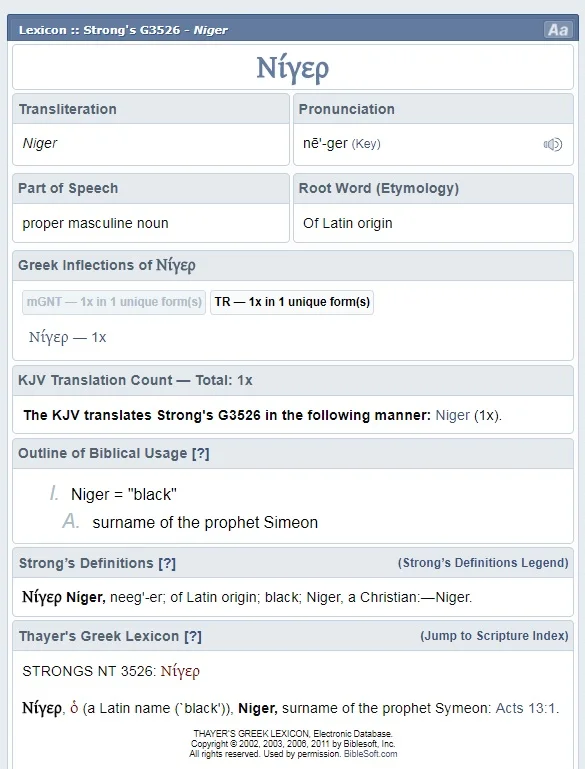Click the Νίγερ — 1x inflection form
585x769 pixels.
[68, 337]
